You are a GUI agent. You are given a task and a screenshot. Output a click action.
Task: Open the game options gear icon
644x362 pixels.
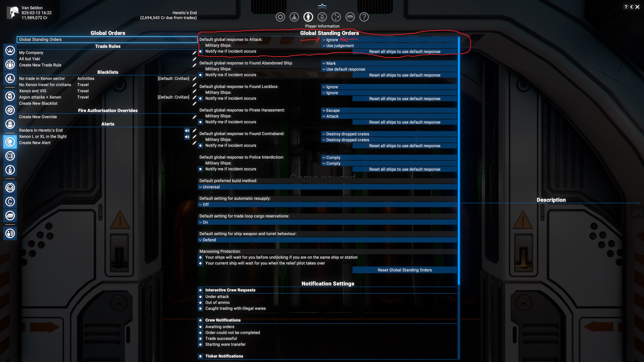(280, 17)
